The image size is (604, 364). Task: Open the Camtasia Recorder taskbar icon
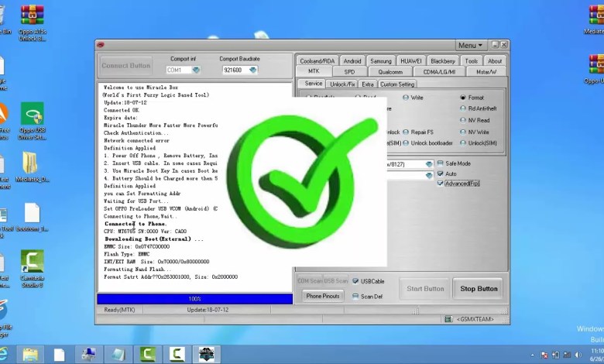[x=177, y=355]
